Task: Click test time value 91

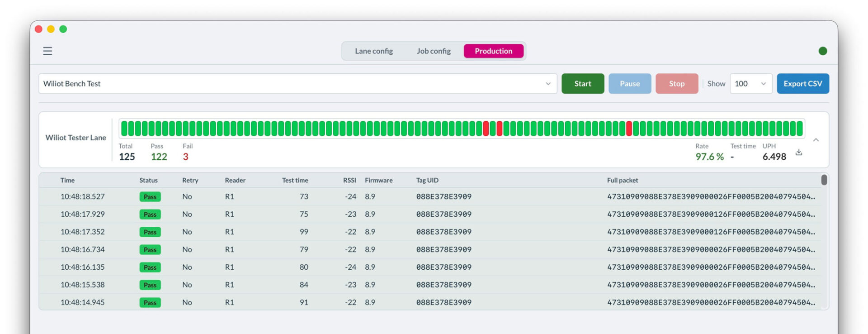Action: (x=304, y=302)
